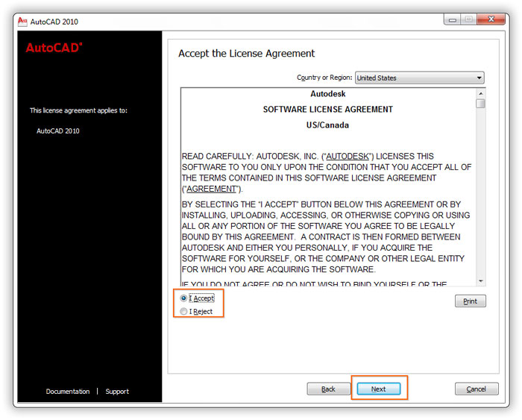Click the AutoCAD title bar icon
This screenshot has height=420, width=522.
pos(22,22)
